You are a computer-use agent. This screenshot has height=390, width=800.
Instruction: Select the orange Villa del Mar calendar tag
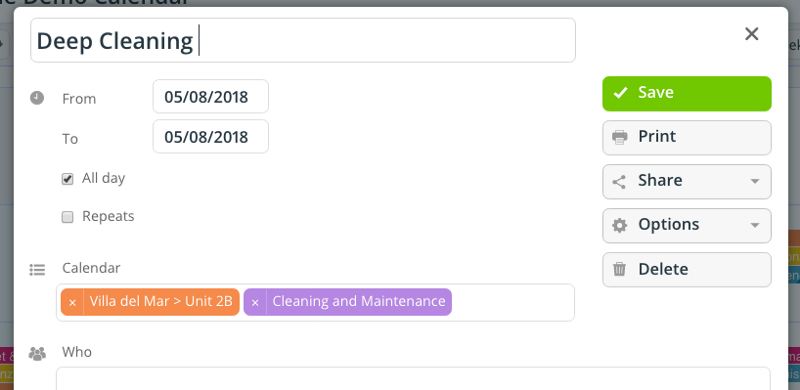pyautogui.click(x=161, y=302)
